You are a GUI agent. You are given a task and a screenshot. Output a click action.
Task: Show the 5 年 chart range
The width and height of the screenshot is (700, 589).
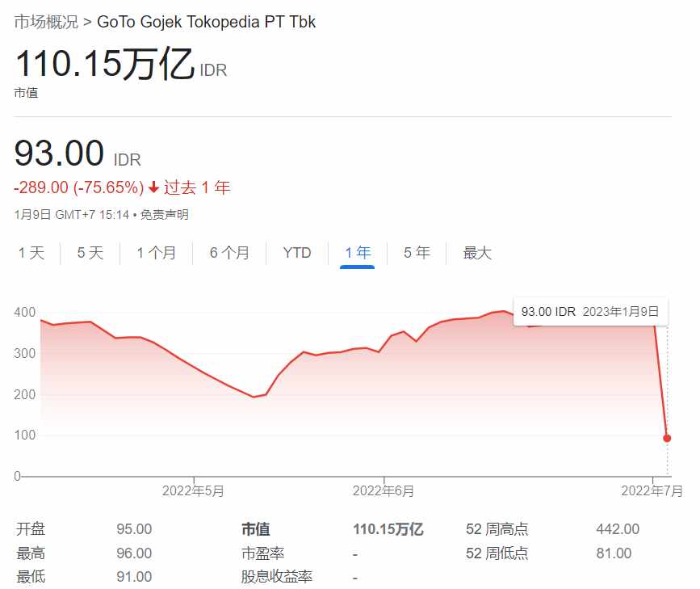click(417, 253)
